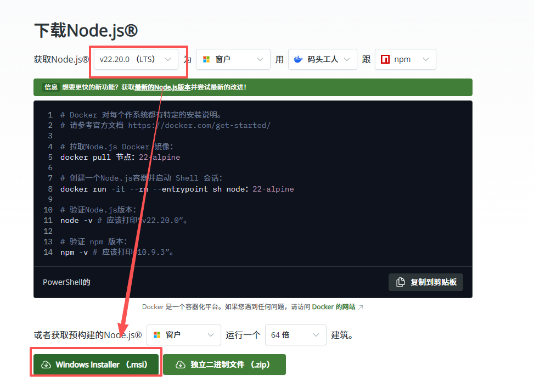Click the 独立二进制文件 (.zip) button
Screen dimensions: 534x392
point(224,365)
